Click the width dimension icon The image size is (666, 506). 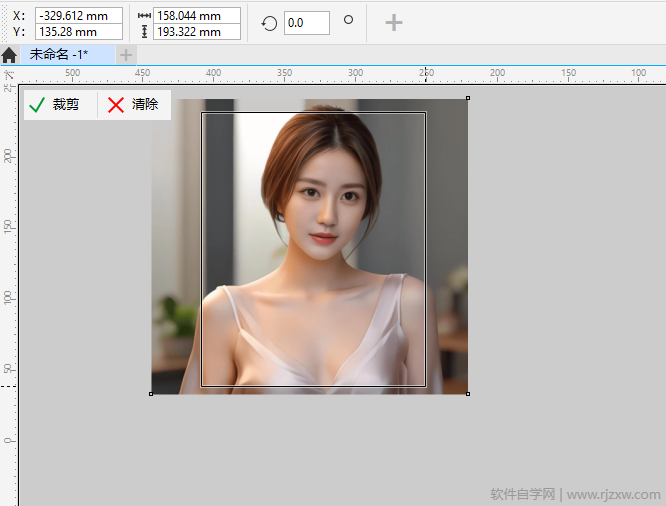point(144,16)
